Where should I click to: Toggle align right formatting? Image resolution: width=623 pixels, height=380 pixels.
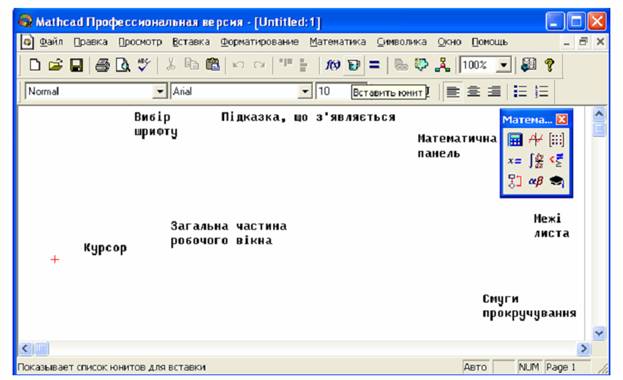coord(494,92)
